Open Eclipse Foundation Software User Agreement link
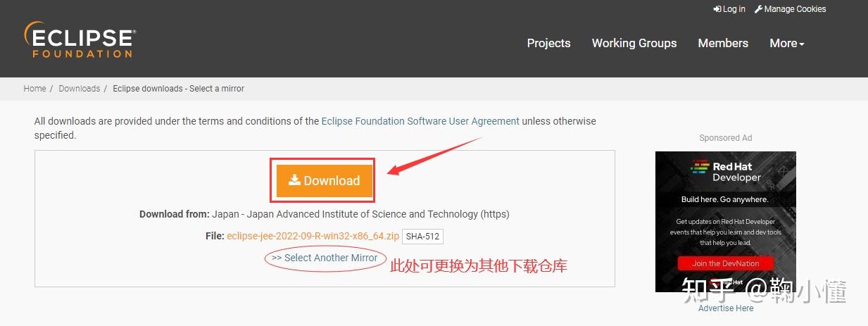Image resolution: width=868 pixels, height=326 pixels. coord(420,121)
